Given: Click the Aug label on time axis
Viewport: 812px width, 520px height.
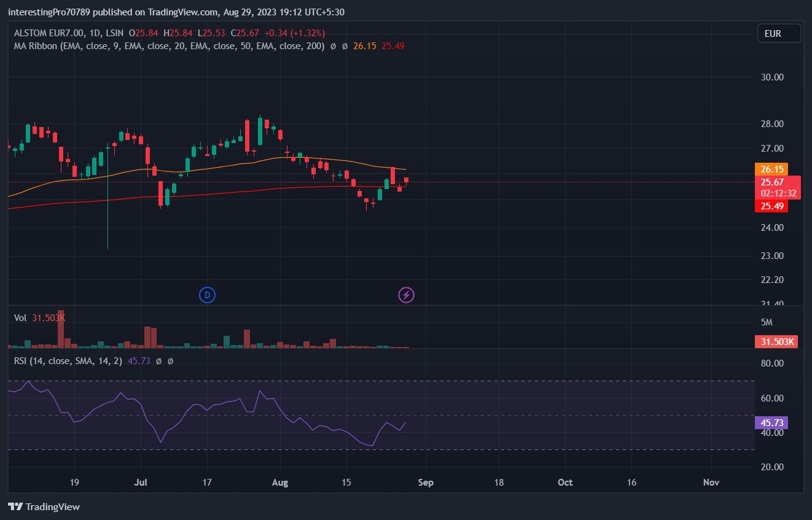Looking at the screenshot, I should pyautogui.click(x=280, y=483).
